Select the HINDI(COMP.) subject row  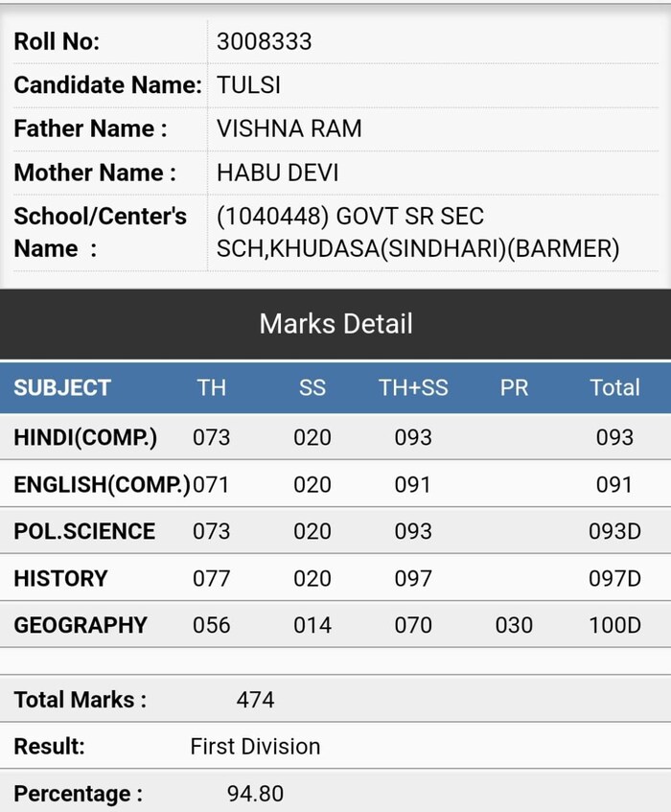[x=335, y=437]
